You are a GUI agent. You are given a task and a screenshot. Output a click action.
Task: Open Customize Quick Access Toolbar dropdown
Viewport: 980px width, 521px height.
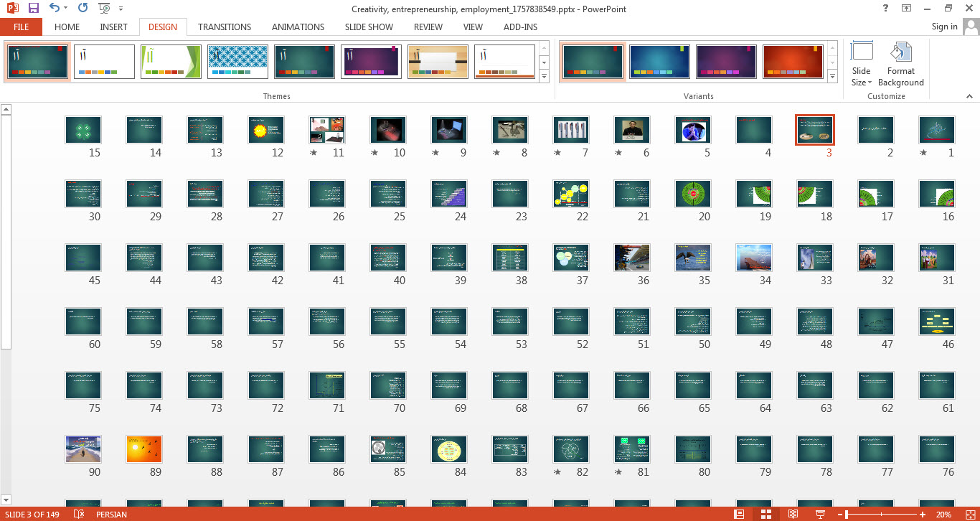(x=121, y=9)
